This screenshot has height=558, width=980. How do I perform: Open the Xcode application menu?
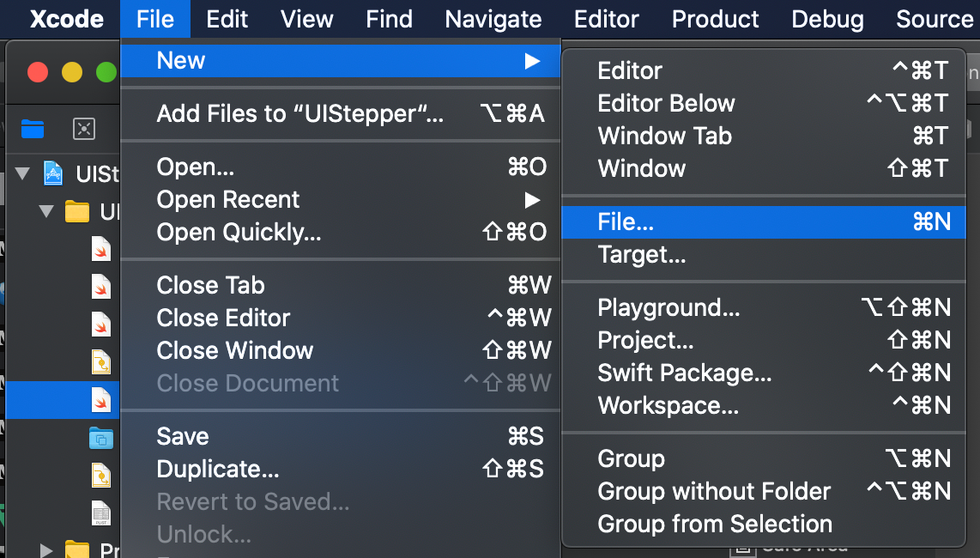(67, 19)
